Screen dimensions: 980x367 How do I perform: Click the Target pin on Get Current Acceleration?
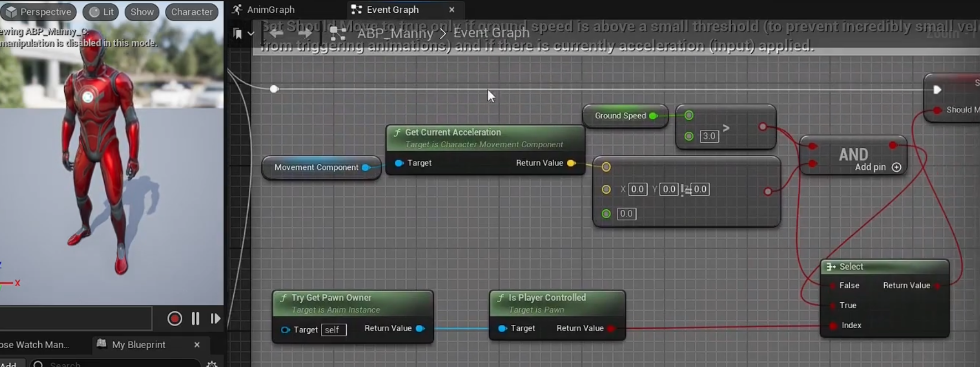[x=399, y=163]
